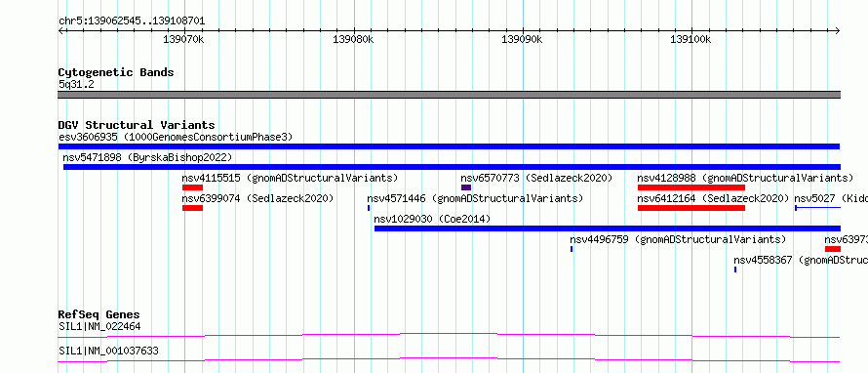Click the small blue nsv4558367 marker
The height and width of the screenshot is (373, 868).
[x=735, y=269]
